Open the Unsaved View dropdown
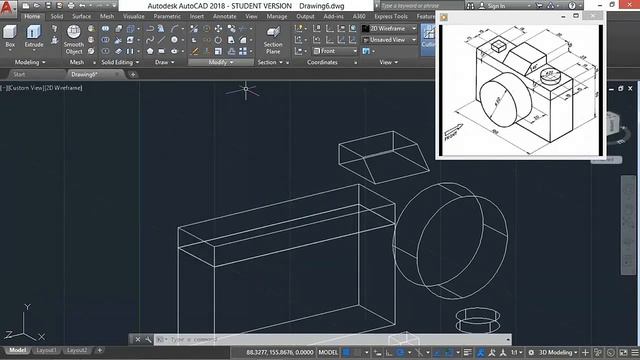 [x=389, y=40]
